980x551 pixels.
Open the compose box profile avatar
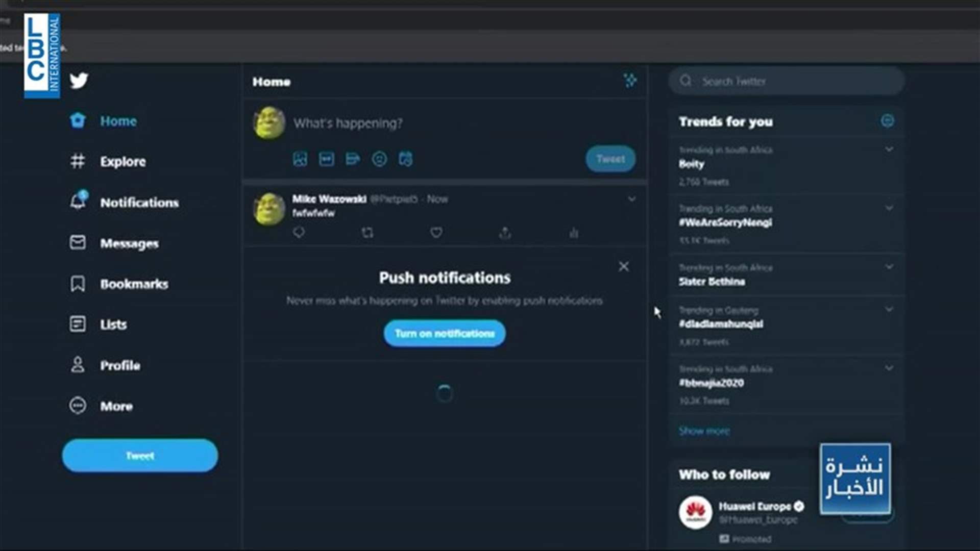click(269, 123)
